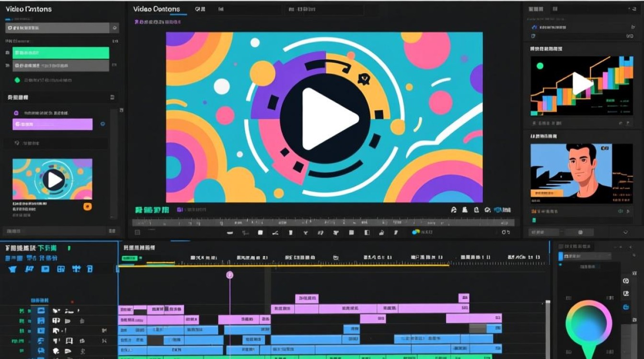Toggle the green dot indicator below the green row

[18, 80]
